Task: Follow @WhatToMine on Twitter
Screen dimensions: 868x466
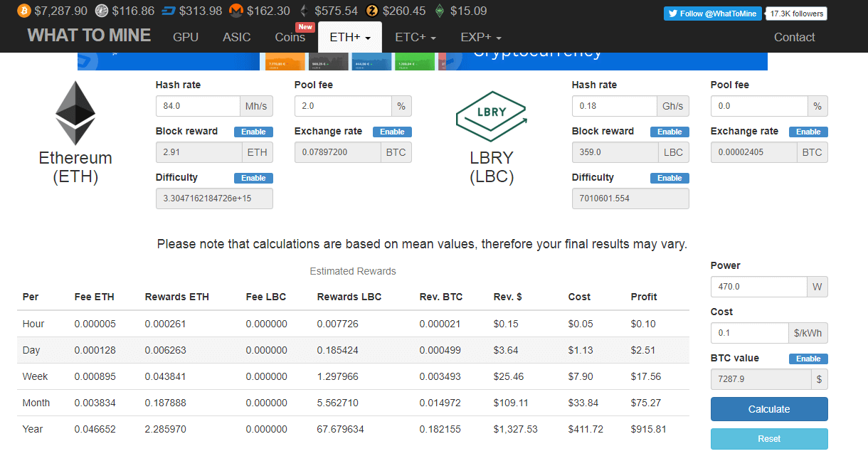Action: (713, 14)
